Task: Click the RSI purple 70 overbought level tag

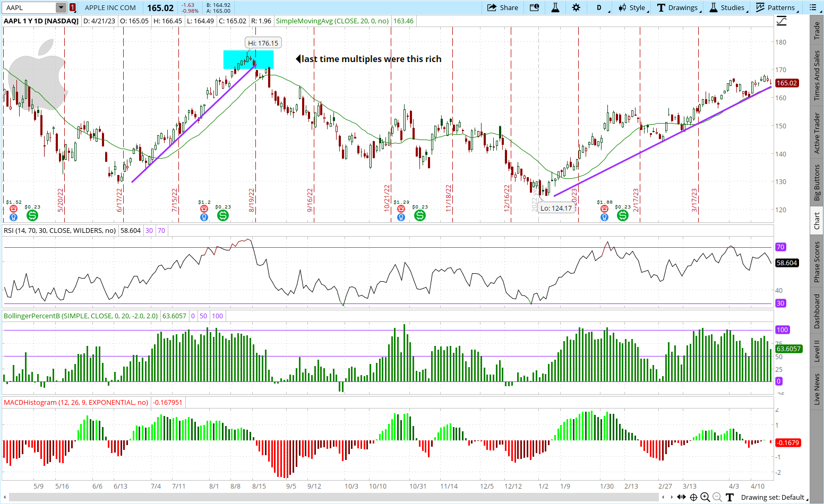Action: coord(780,247)
